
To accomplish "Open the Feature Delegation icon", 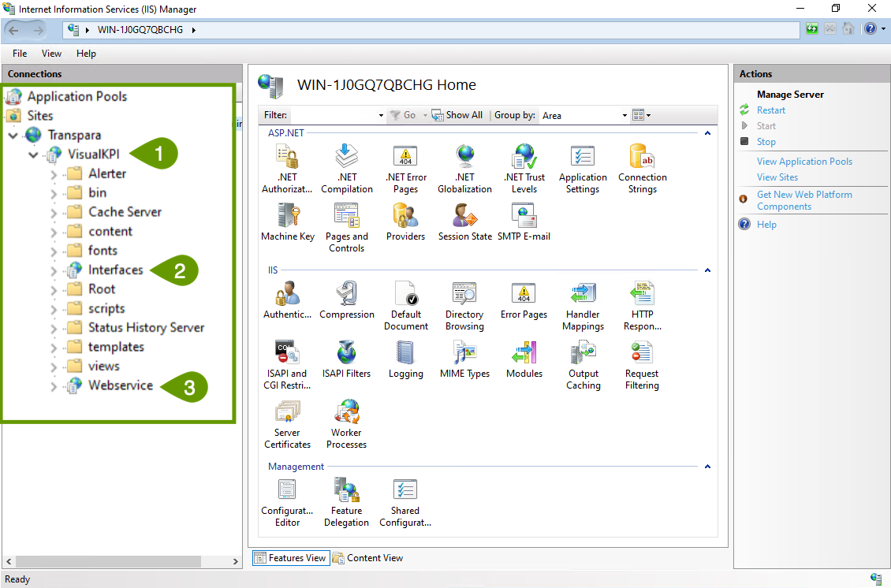I will [346, 492].
